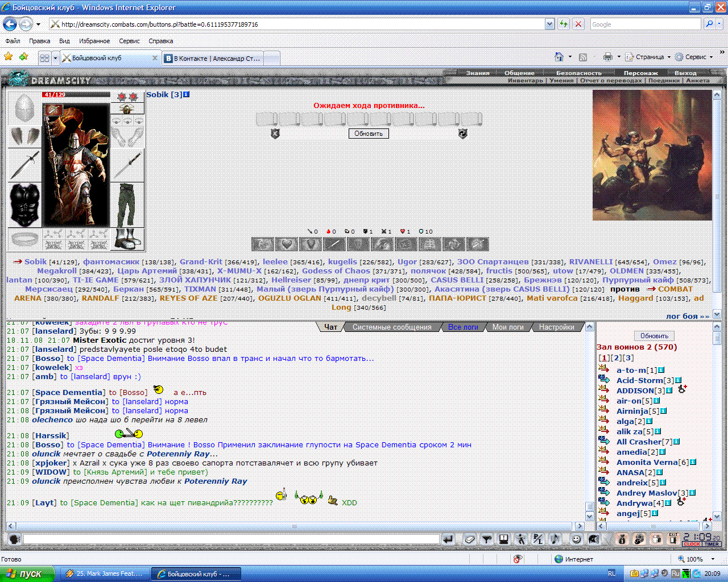
Task: Select the bracers slot below helmet
Action: point(24,137)
